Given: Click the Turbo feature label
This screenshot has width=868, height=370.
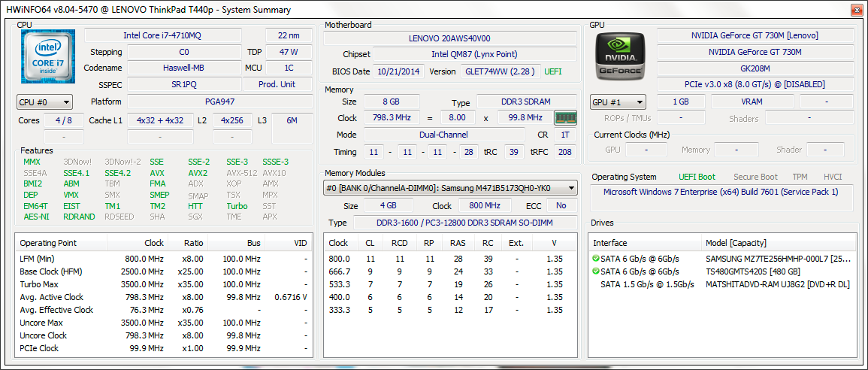Looking at the screenshot, I should pyautogui.click(x=237, y=205).
